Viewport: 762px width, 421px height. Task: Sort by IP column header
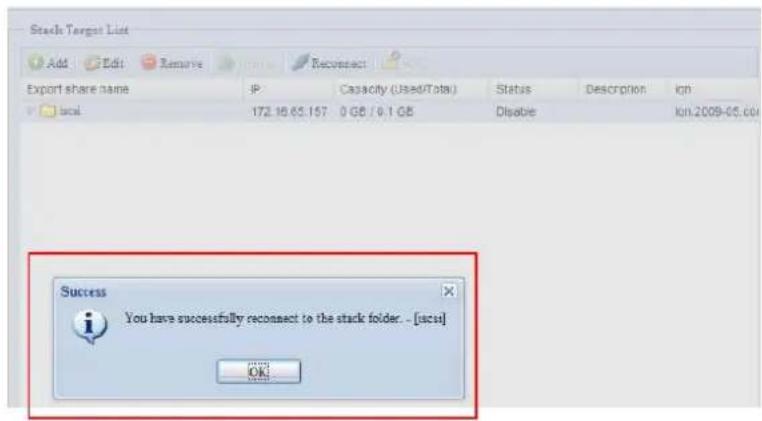[256, 89]
